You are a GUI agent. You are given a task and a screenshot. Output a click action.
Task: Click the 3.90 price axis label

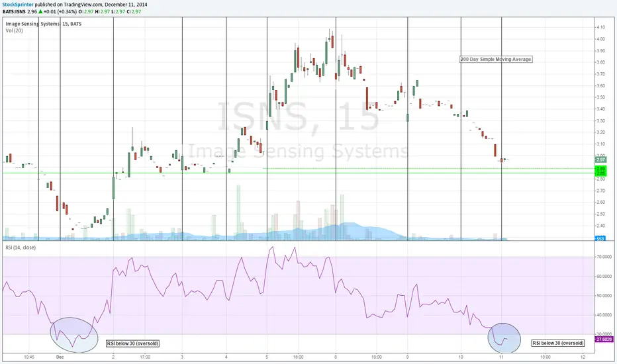pyautogui.click(x=601, y=51)
